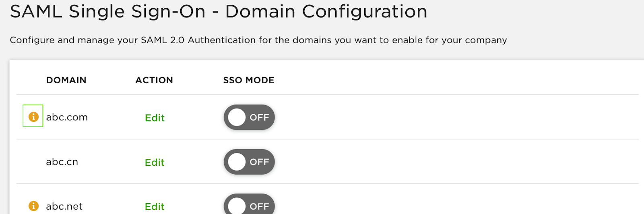Enable SSO mode for abc.com
This screenshot has width=644, height=214.
(x=249, y=117)
